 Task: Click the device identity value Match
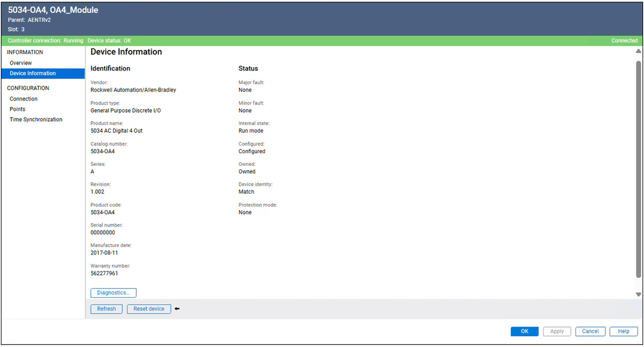pos(246,192)
